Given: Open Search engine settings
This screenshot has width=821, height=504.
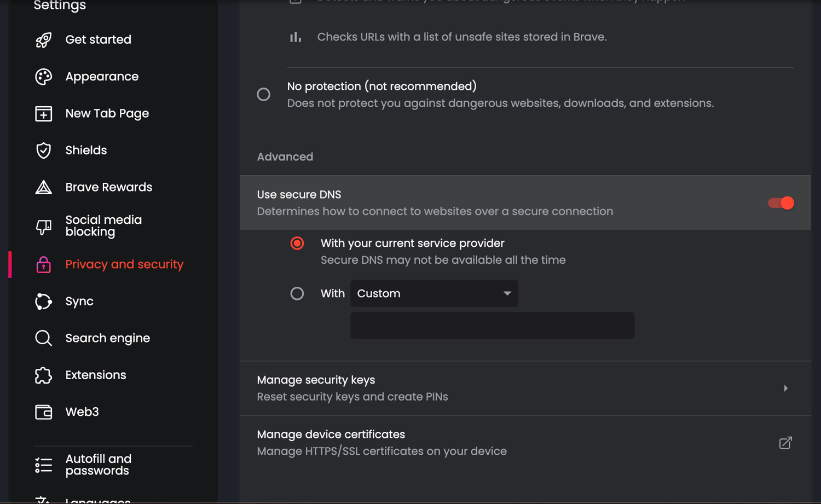Looking at the screenshot, I should click(108, 338).
